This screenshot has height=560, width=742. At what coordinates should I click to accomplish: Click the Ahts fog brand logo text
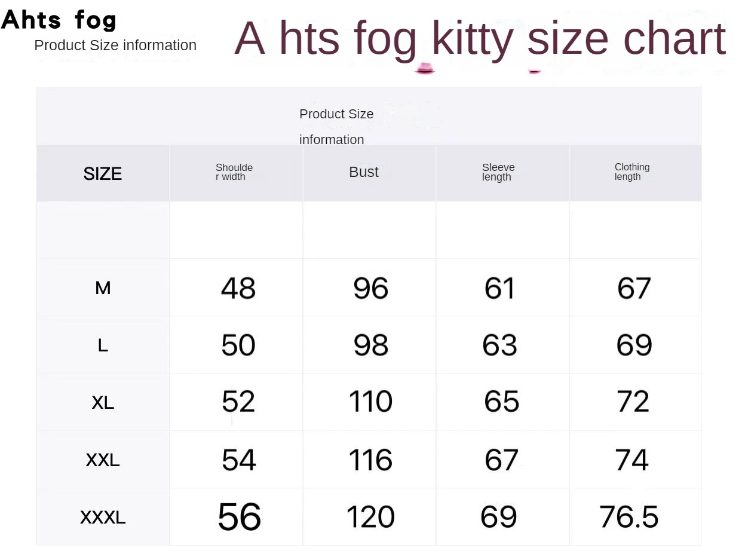point(59,20)
